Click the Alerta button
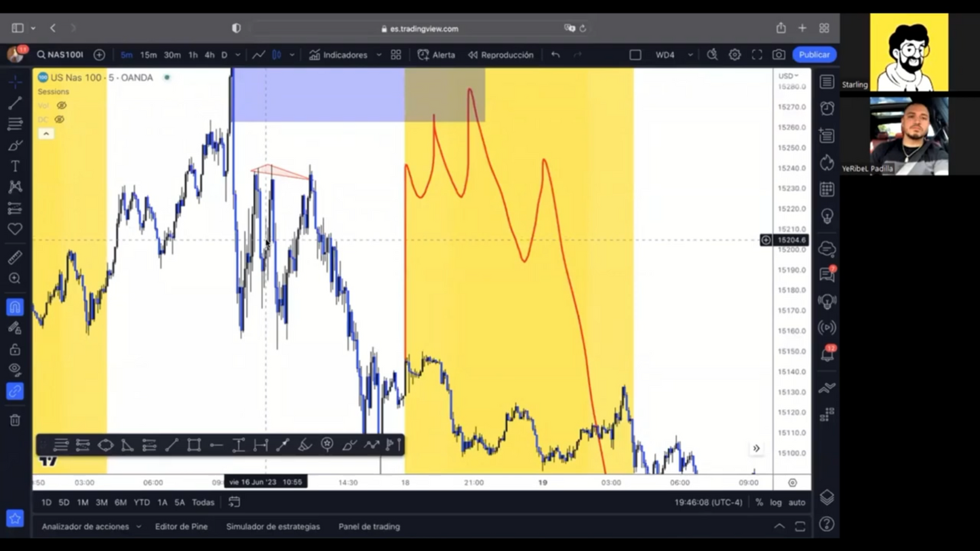Viewport: 980px width, 551px height. click(436, 55)
